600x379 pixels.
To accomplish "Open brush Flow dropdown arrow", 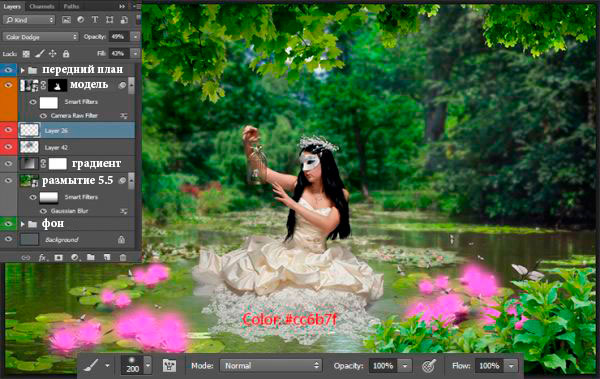I will tap(511, 366).
